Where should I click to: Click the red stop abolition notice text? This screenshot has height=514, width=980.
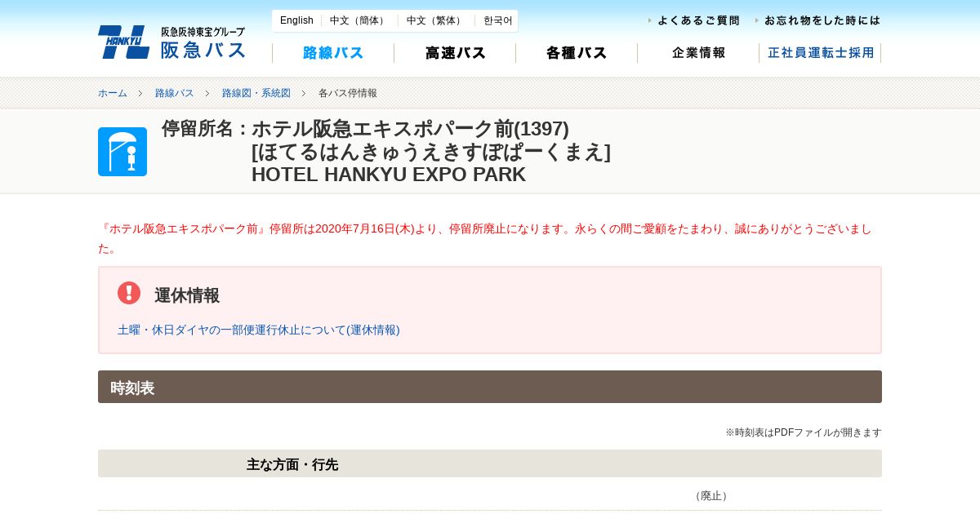(485, 238)
